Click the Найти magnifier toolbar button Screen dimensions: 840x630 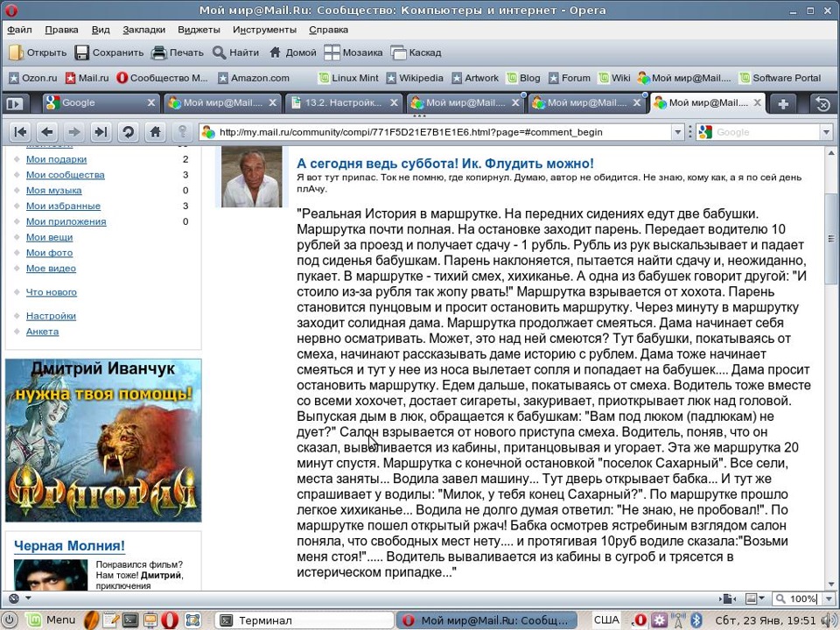point(235,52)
